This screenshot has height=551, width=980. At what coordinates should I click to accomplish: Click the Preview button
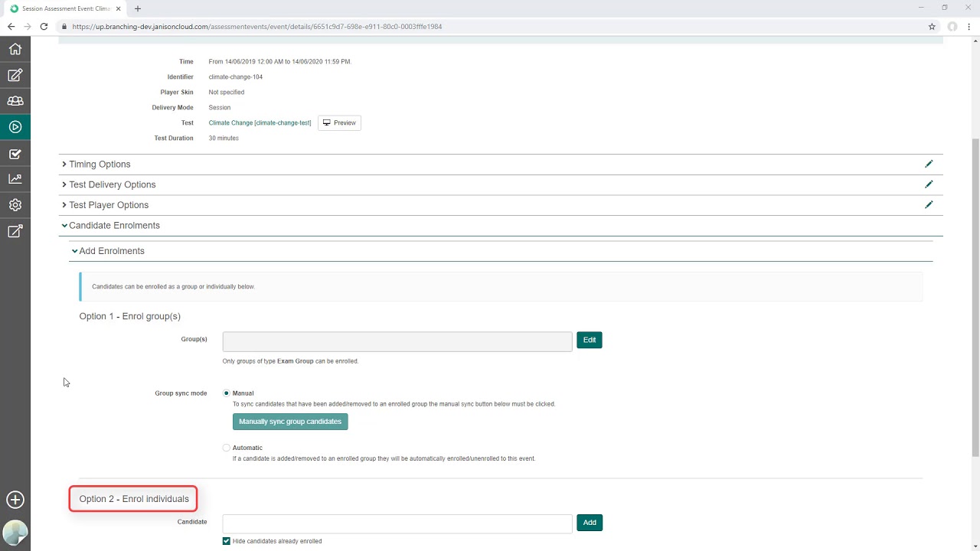(x=339, y=122)
